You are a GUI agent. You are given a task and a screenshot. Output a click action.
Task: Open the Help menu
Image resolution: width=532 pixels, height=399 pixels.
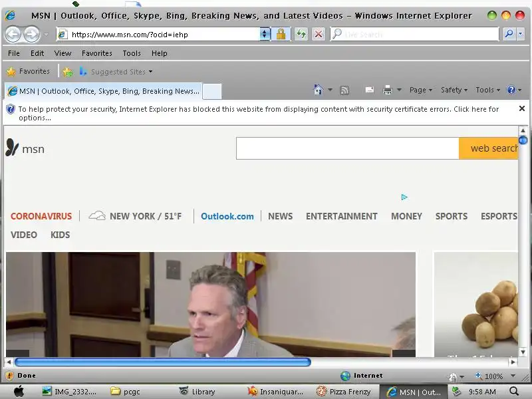pos(159,53)
